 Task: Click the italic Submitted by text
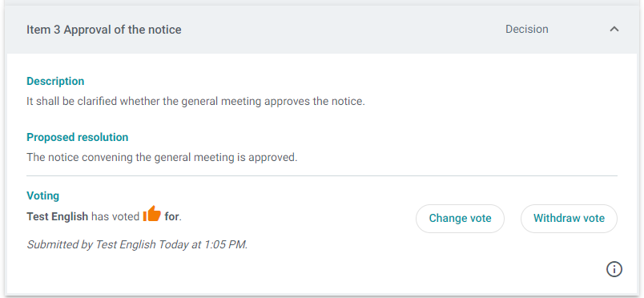(137, 244)
